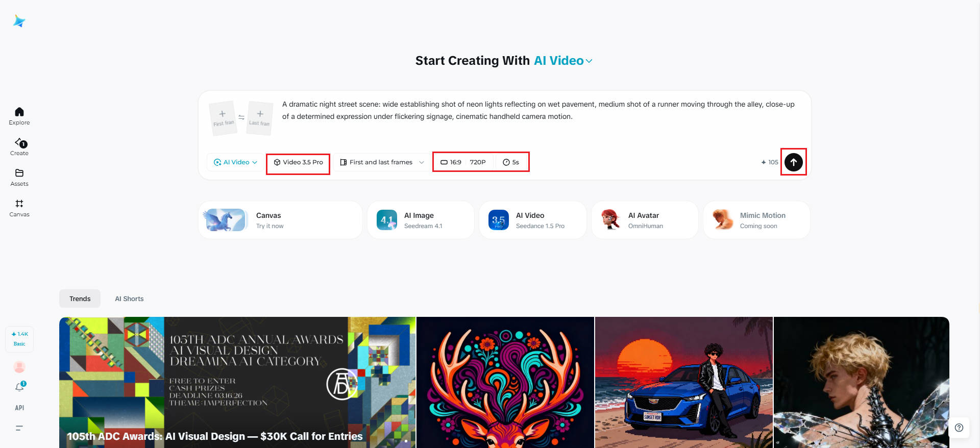The image size is (980, 448).
Task: Open the 5s duration setting
Action: (511, 162)
